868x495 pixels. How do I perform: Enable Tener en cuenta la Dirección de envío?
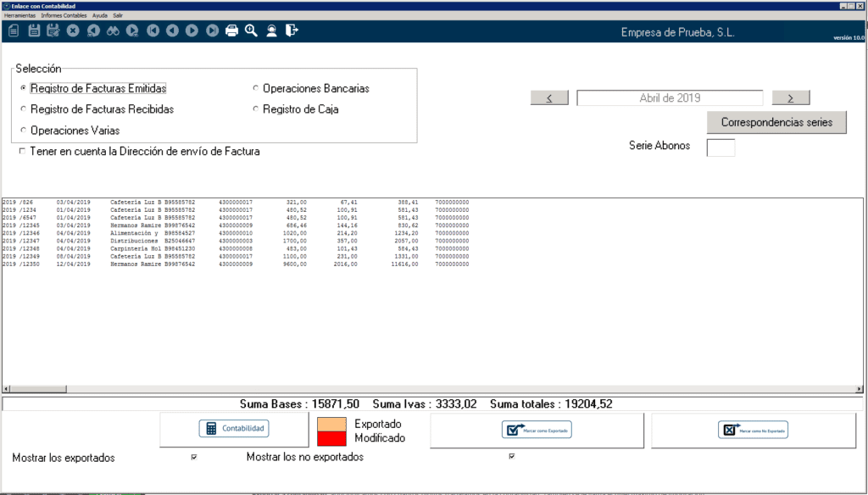point(22,152)
